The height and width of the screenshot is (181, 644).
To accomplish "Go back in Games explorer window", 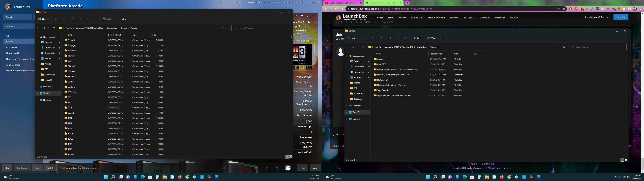I will point(347,47).
